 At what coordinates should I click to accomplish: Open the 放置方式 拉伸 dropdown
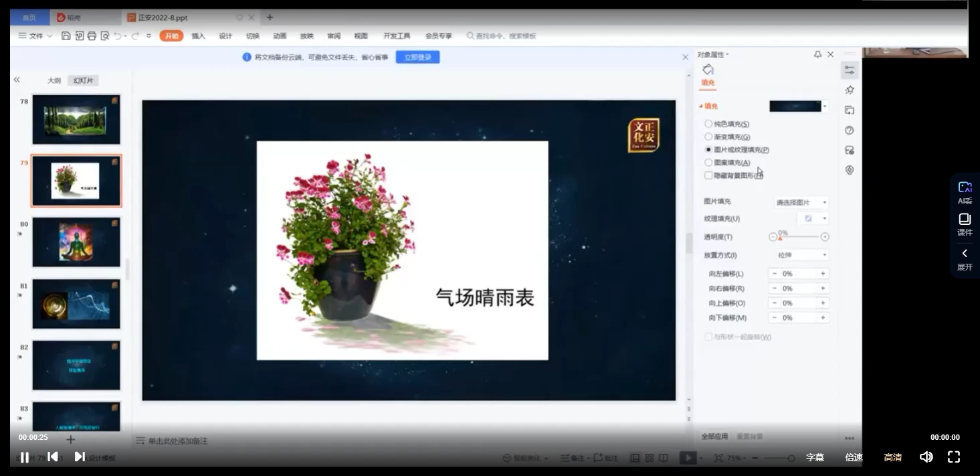pyautogui.click(x=801, y=255)
